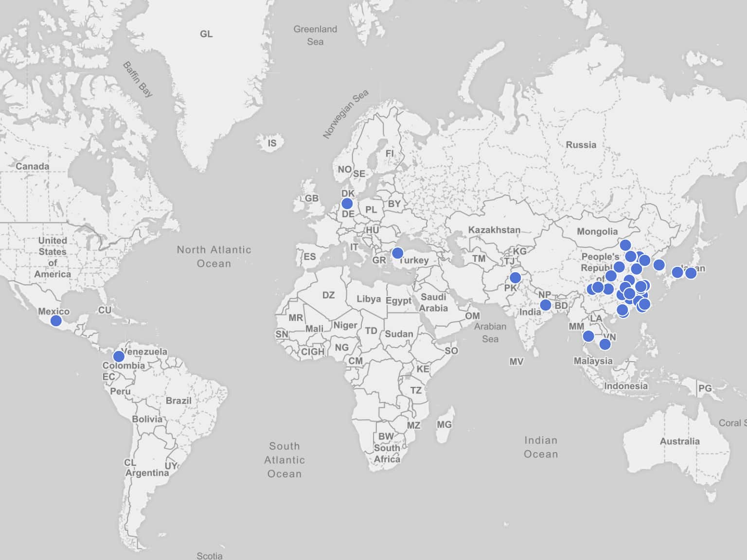This screenshot has width=747, height=560.
Task: Click the Australia label on the map
Action: pos(679,441)
